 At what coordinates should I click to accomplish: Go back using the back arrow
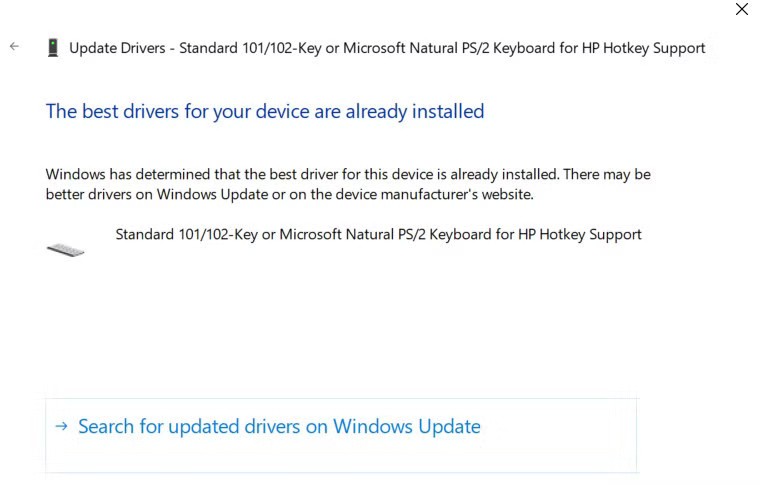(14, 47)
